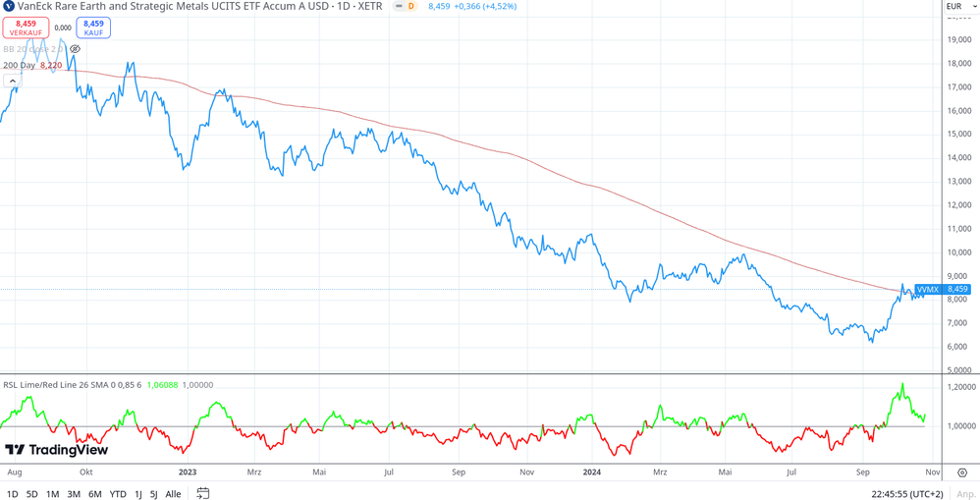Open chart settings hexagon gear icon

tap(962, 472)
